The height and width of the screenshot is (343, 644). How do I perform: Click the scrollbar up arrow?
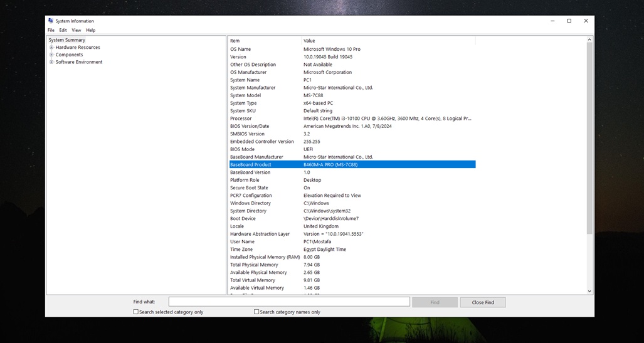click(590, 40)
